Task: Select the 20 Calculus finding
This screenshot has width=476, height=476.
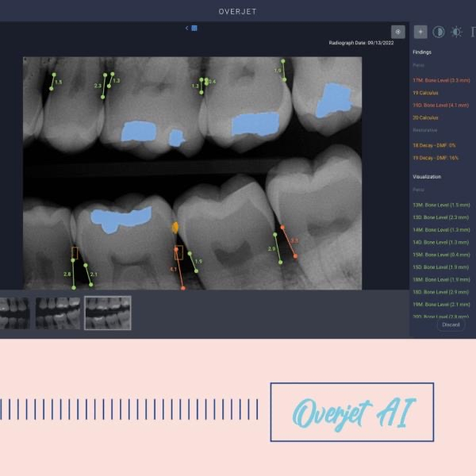Action: [x=425, y=117]
